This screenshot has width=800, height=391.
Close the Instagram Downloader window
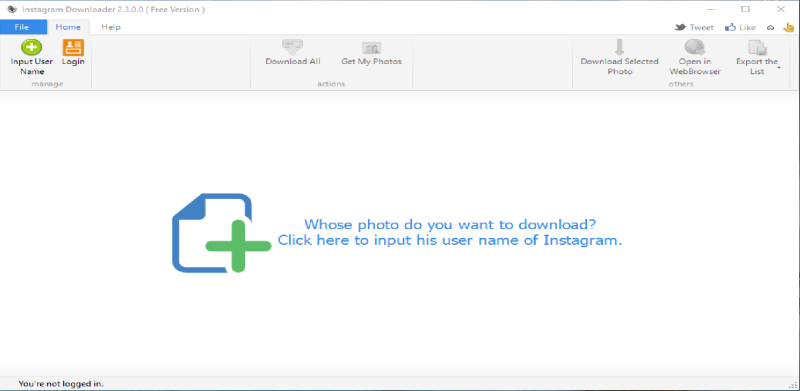tap(781, 9)
